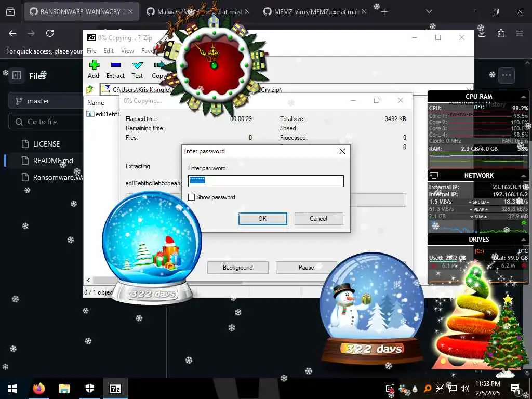The height and width of the screenshot is (399, 532).
Task: Click the Enter password input field
Action: tap(266, 181)
